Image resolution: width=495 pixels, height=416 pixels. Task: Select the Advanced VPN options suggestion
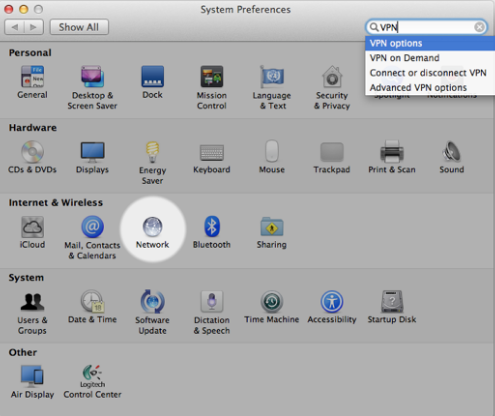click(430, 87)
